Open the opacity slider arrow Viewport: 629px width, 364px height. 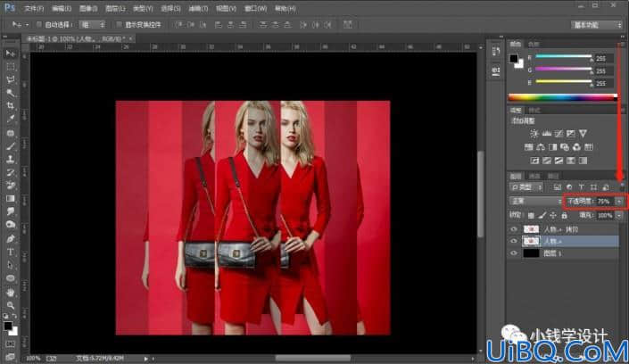point(619,202)
